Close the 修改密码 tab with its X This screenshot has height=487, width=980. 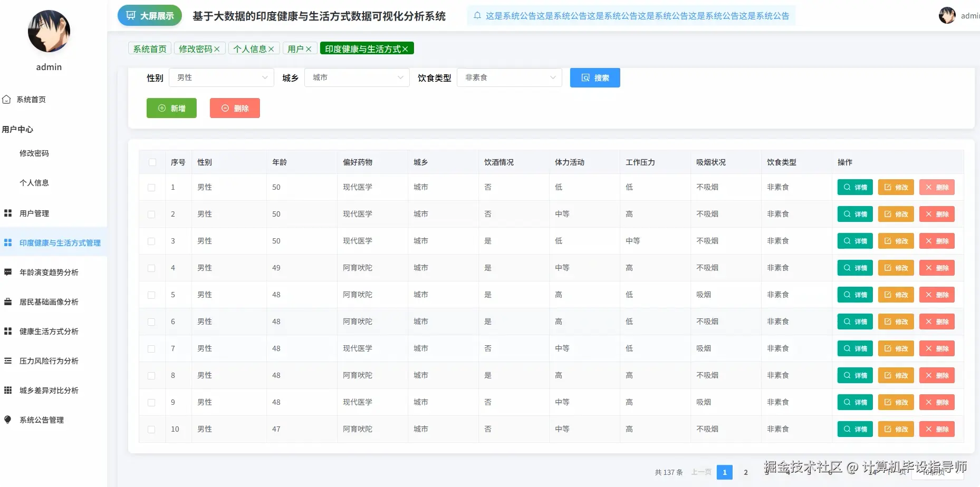pyautogui.click(x=217, y=49)
